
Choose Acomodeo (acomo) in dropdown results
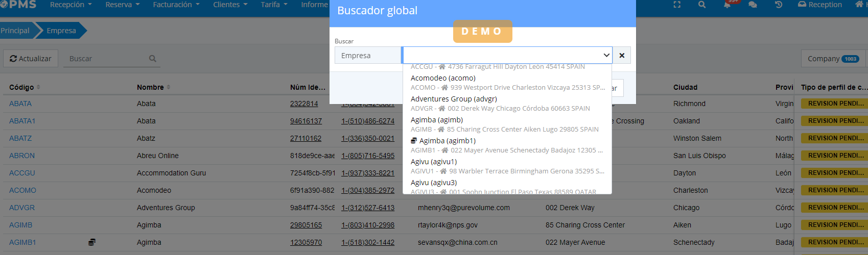443,78
